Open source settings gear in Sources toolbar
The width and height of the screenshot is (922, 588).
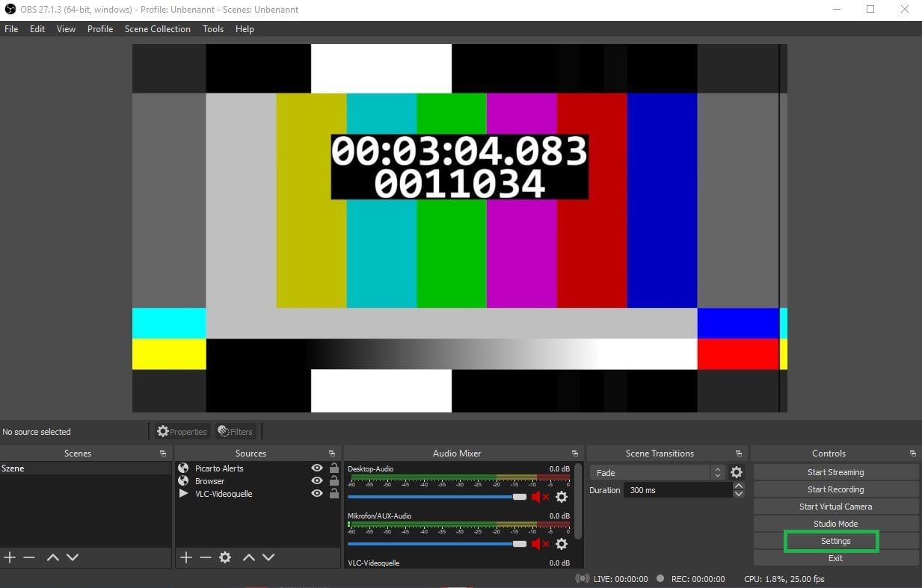pyautogui.click(x=225, y=557)
